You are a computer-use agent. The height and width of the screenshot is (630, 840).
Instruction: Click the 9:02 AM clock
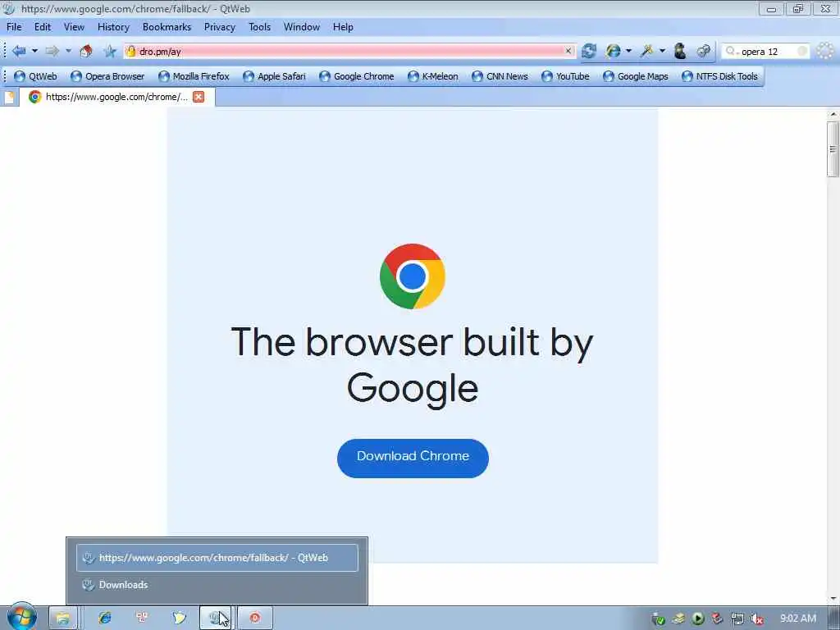pos(797,619)
